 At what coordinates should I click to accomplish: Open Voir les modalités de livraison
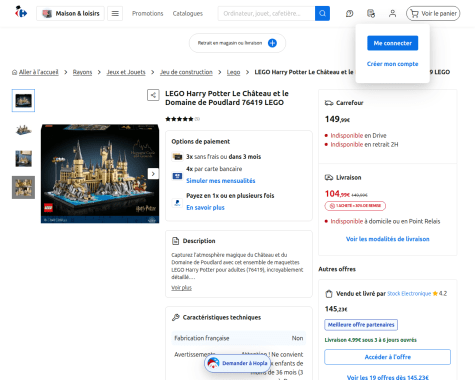pos(387,239)
